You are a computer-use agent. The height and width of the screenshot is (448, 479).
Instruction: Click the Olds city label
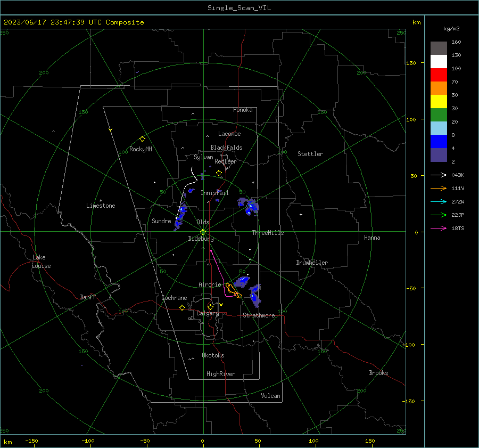203,222
